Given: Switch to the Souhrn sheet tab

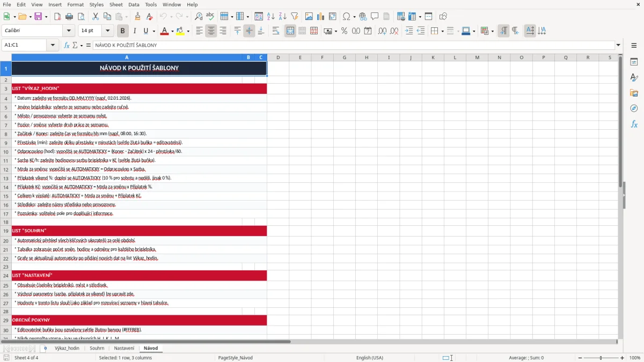Looking at the screenshot, I should click(x=97, y=348).
